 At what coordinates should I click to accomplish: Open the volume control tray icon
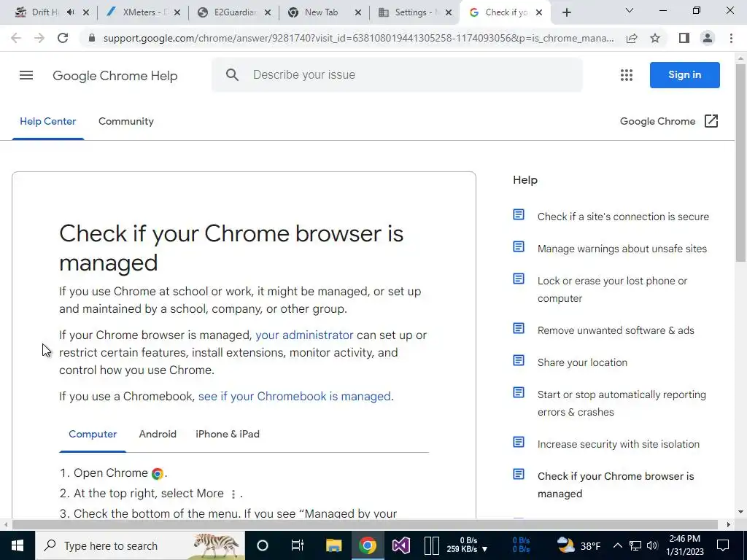click(653, 545)
